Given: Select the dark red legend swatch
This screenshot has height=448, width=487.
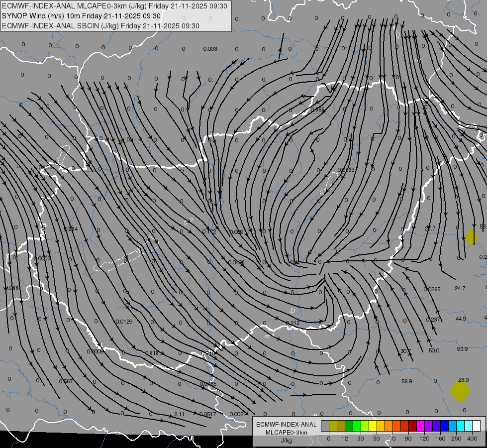Looking at the screenshot, I should point(412,426).
